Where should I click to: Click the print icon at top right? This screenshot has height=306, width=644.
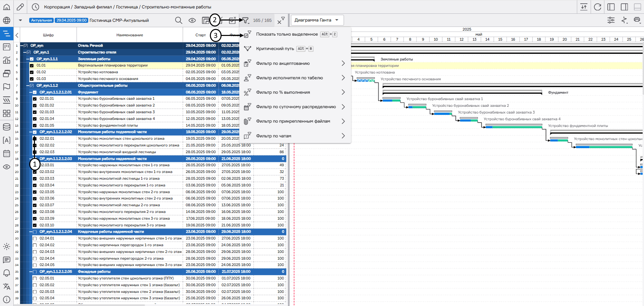click(637, 20)
